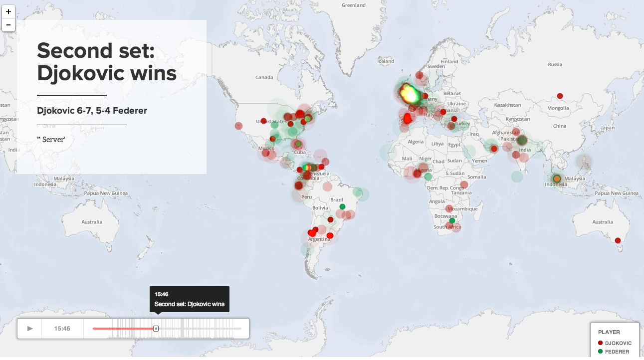Image resolution: width=644 pixels, height=360 pixels.
Task: Zoom in with the plus button
Action: pyautogui.click(x=8, y=11)
